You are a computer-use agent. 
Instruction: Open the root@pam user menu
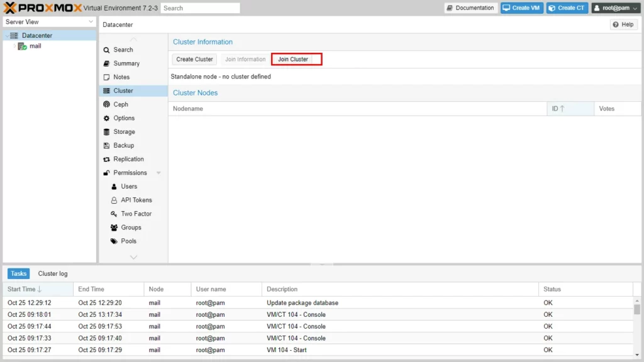pos(615,8)
